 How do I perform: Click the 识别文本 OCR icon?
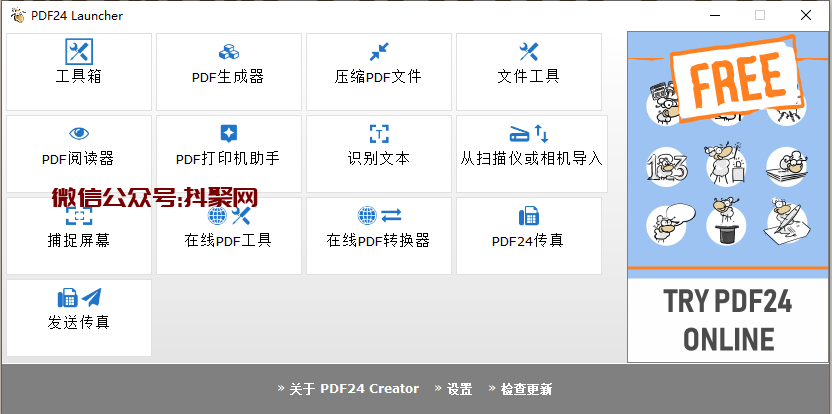(x=379, y=134)
